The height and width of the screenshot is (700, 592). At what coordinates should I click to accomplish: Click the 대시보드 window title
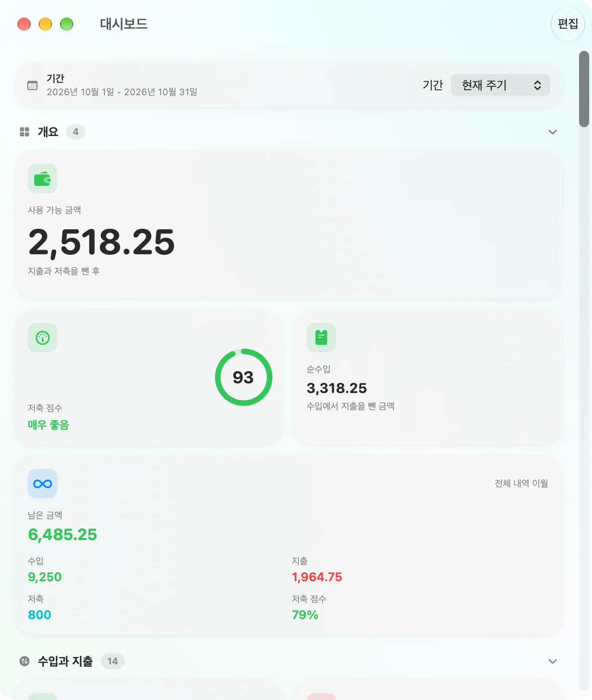tap(124, 24)
